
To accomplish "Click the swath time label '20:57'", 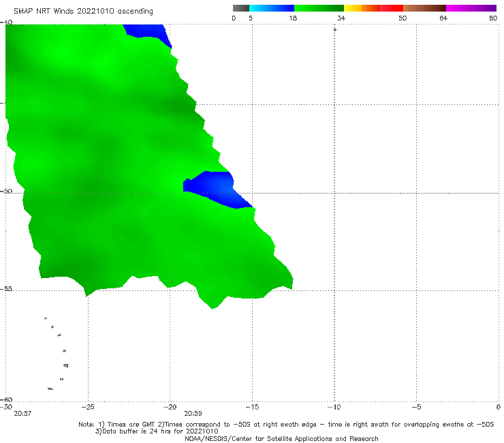I will [22, 414].
